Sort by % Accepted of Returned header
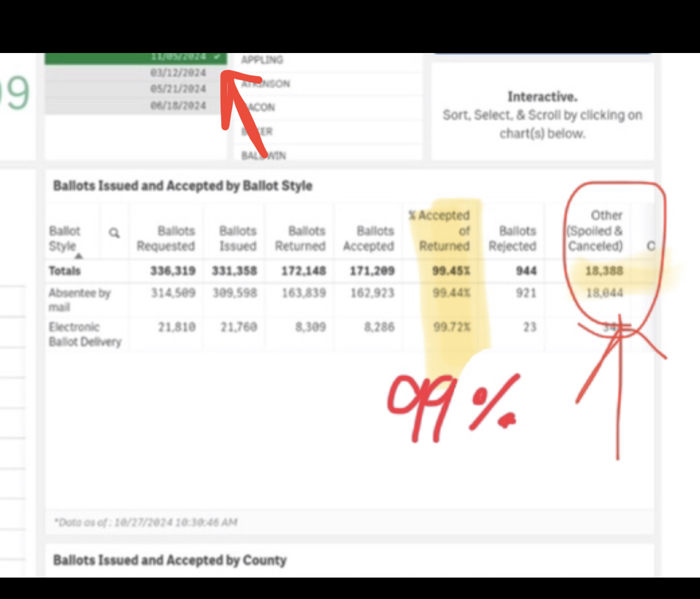This screenshot has height=599, width=700. click(x=440, y=231)
